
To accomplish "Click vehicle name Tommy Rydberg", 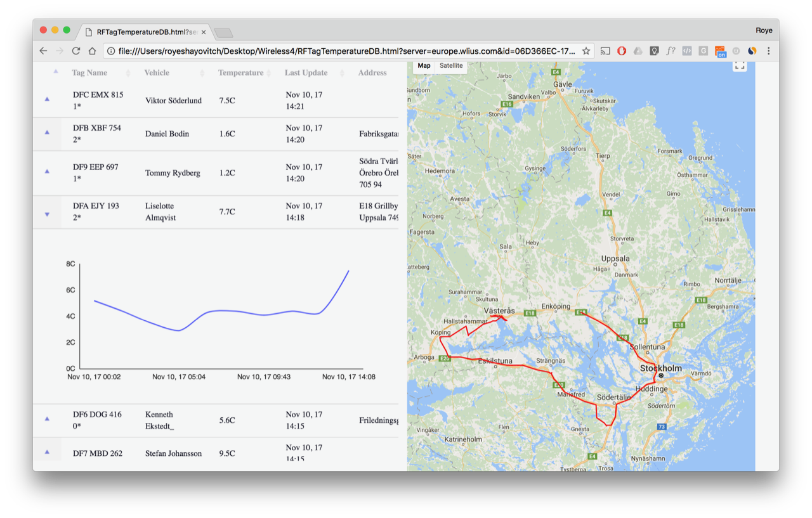I will click(x=172, y=173).
